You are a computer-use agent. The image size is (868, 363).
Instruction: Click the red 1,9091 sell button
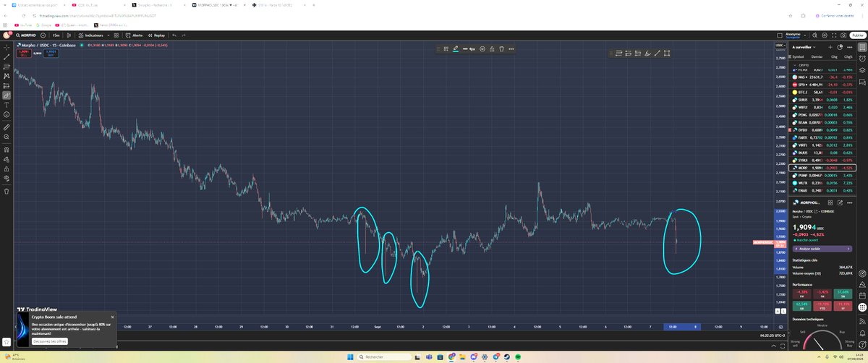pos(23,53)
